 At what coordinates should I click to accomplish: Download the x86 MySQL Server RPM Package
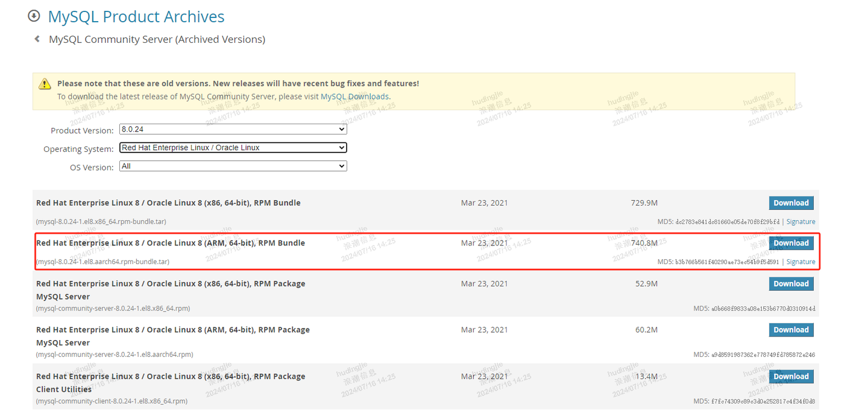pos(791,283)
